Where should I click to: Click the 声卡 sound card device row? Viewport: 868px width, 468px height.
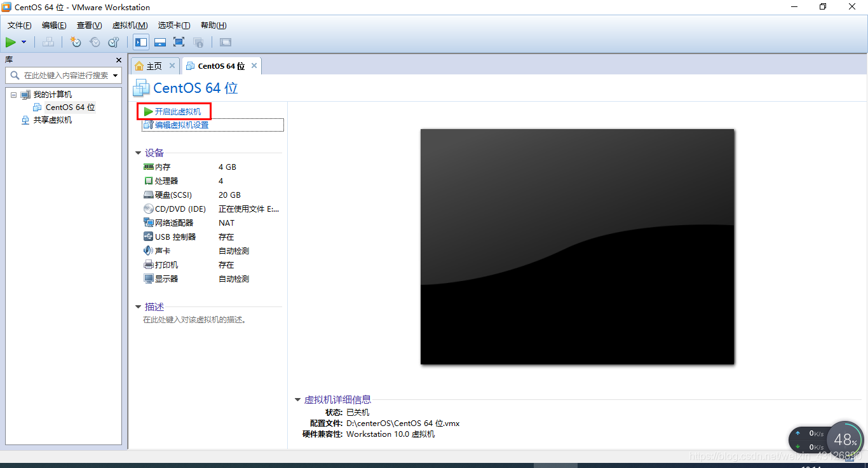pyautogui.click(x=212, y=251)
